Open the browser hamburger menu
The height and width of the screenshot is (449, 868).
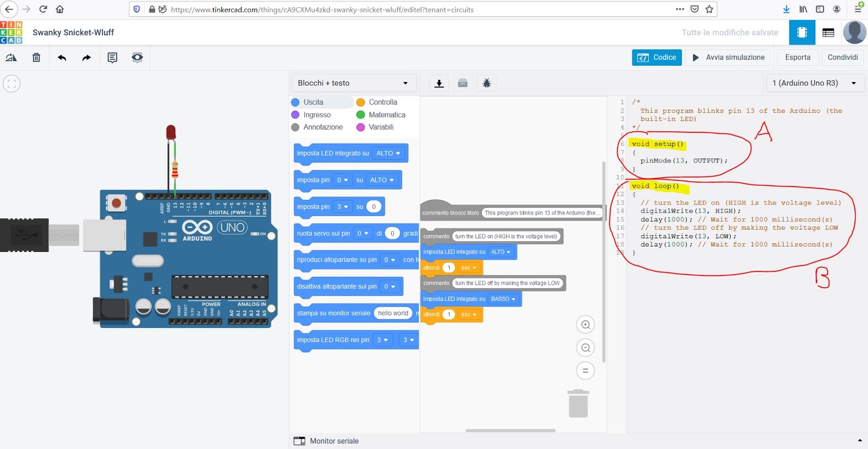point(858,9)
